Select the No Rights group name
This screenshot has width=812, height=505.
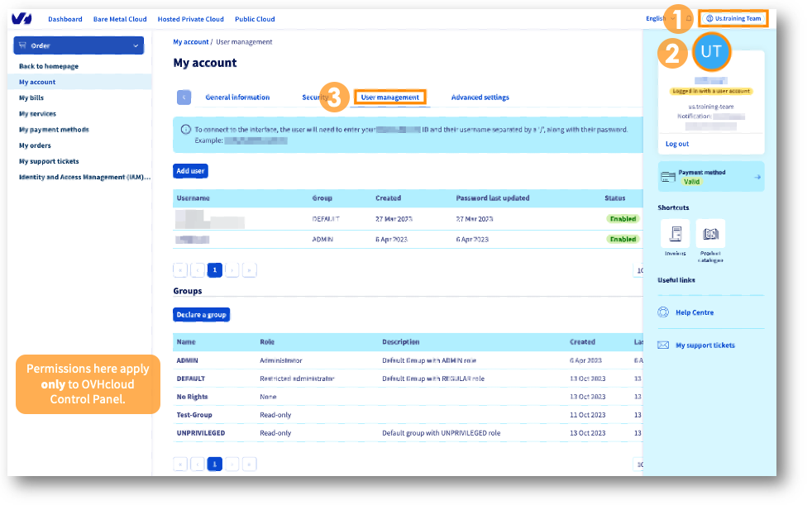(x=192, y=397)
